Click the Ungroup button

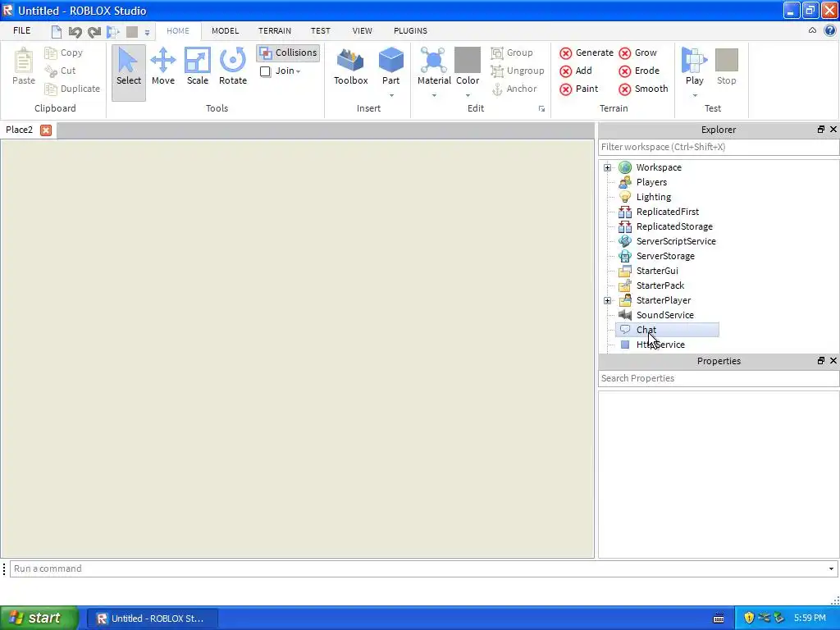(518, 71)
